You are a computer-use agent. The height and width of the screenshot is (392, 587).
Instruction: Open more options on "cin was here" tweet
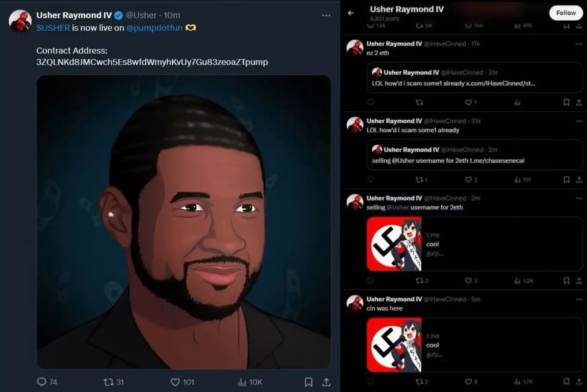(x=579, y=299)
